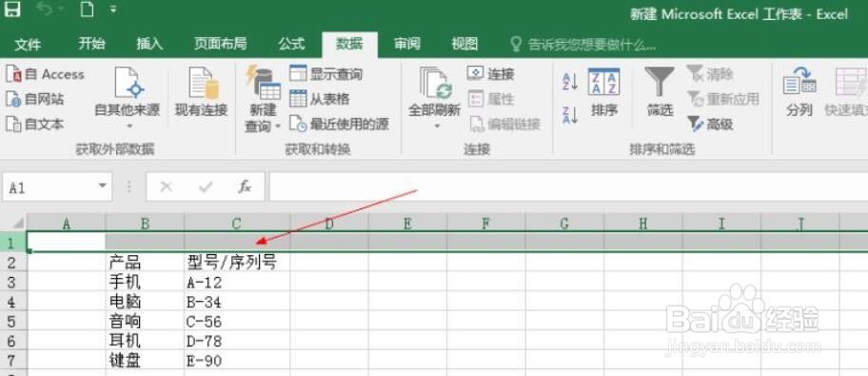Select column G header

[564, 223]
